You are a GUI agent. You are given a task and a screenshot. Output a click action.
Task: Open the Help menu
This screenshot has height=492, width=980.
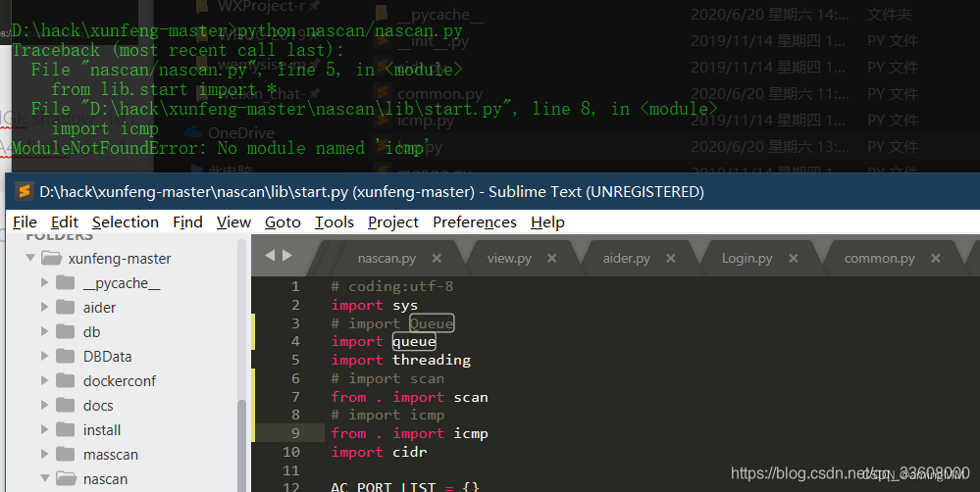click(x=547, y=222)
